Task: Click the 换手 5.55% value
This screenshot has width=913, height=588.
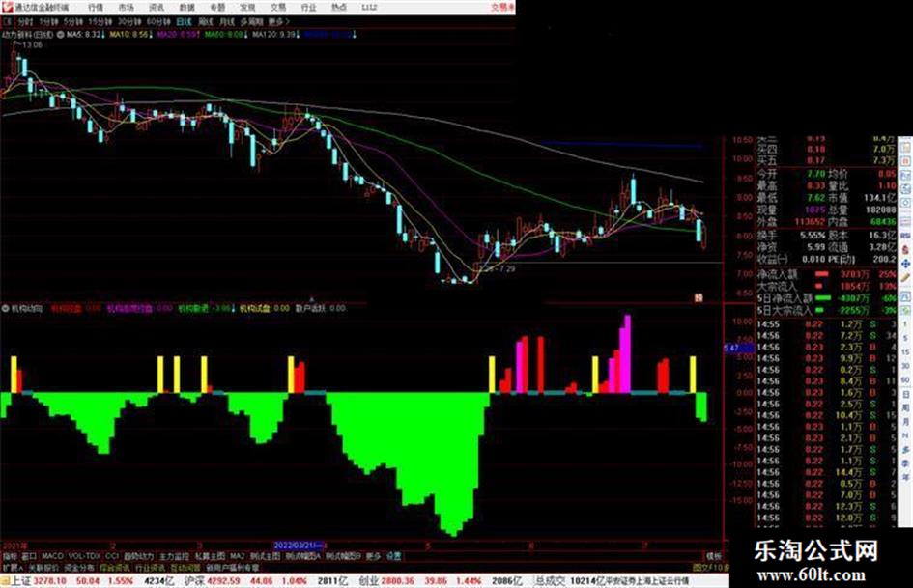Action: click(x=813, y=236)
